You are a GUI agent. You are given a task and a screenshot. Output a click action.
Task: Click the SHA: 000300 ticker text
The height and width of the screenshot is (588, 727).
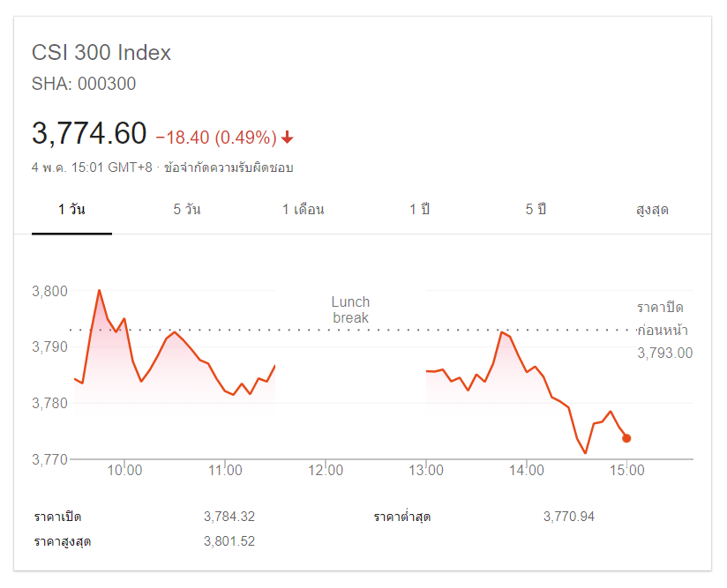[x=84, y=85]
